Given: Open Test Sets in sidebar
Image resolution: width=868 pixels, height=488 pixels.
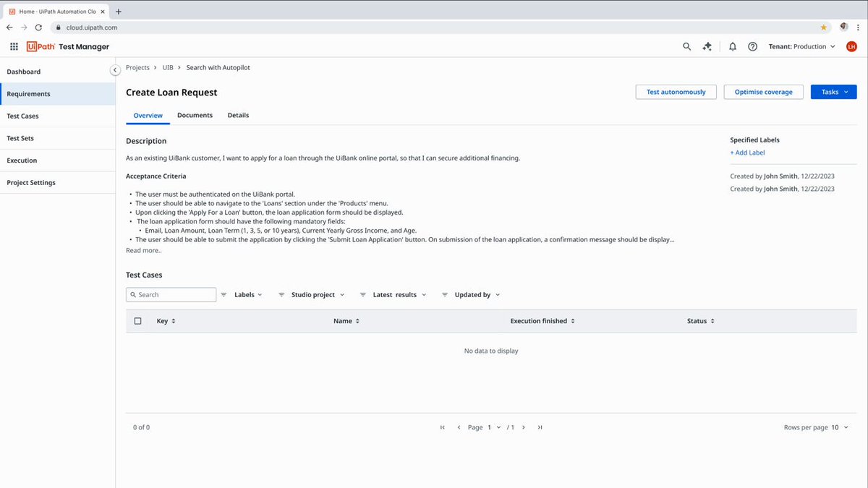Looking at the screenshot, I should click(x=57, y=138).
